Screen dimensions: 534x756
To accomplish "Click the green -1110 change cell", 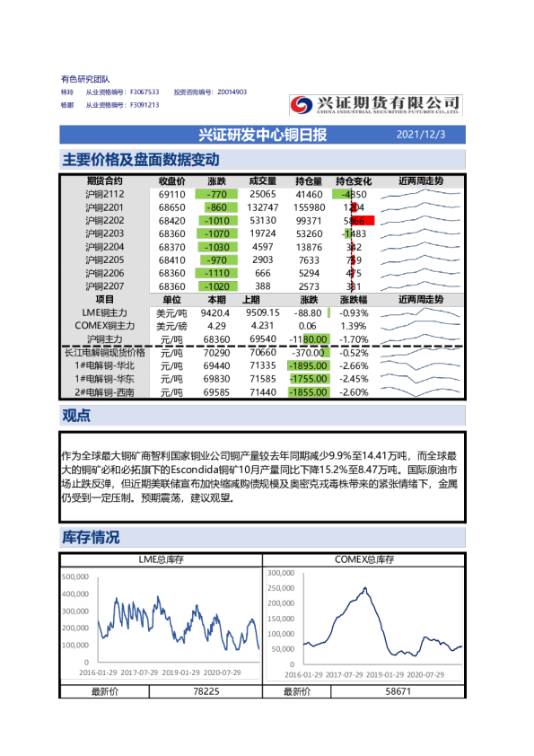I will 216,273.
